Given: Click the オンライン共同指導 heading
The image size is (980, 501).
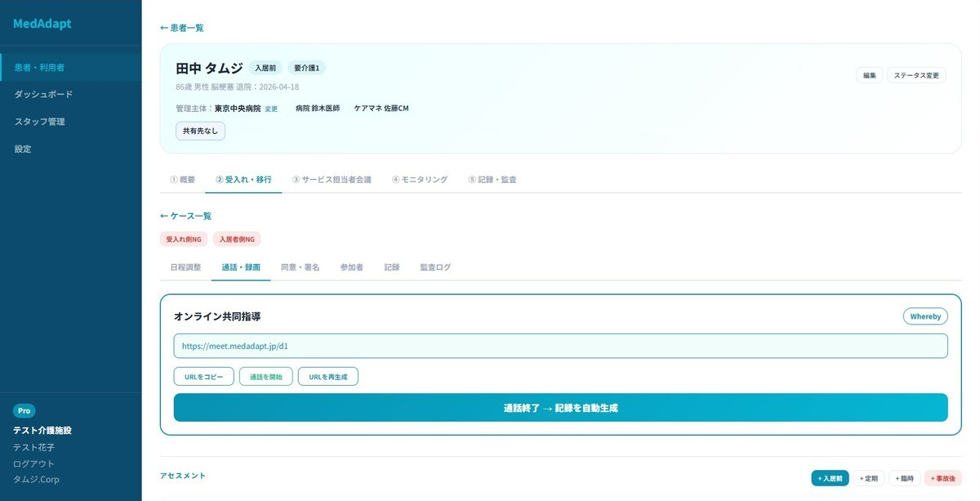Looking at the screenshot, I should [217, 316].
